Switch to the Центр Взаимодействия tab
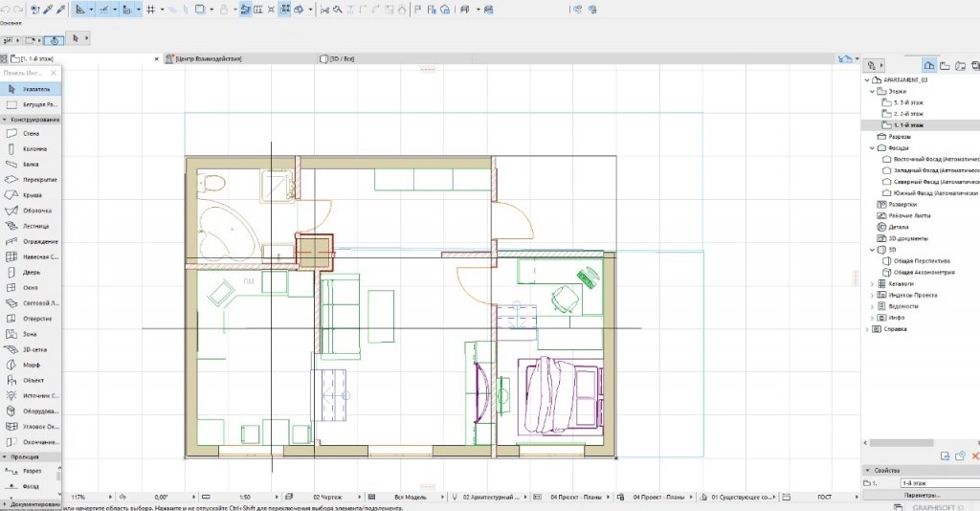Viewport: 980px width, 511px height. click(206, 58)
